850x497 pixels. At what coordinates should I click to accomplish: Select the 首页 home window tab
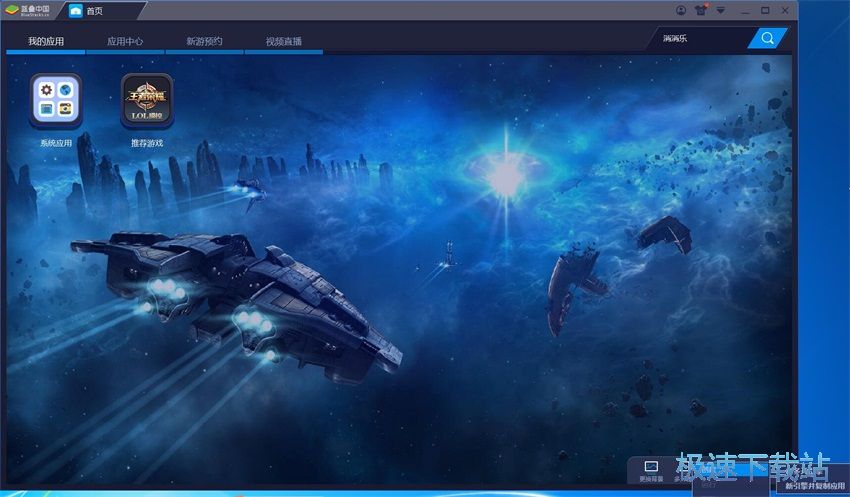[101, 11]
